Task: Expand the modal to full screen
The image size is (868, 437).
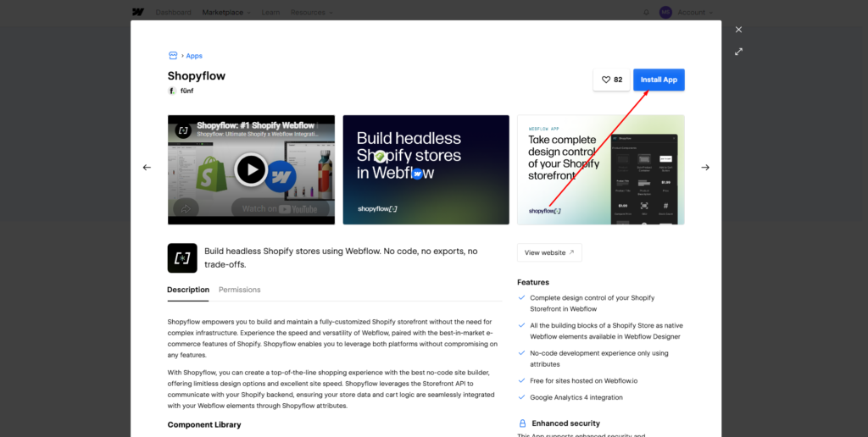Action: (x=738, y=52)
